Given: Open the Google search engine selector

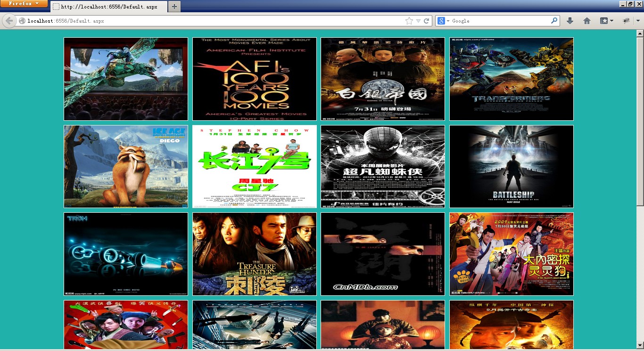Looking at the screenshot, I should pyautogui.click(x=443, y=21).
